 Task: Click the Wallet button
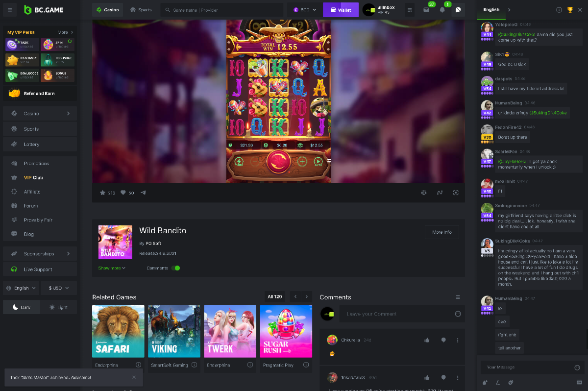[341, 10]
